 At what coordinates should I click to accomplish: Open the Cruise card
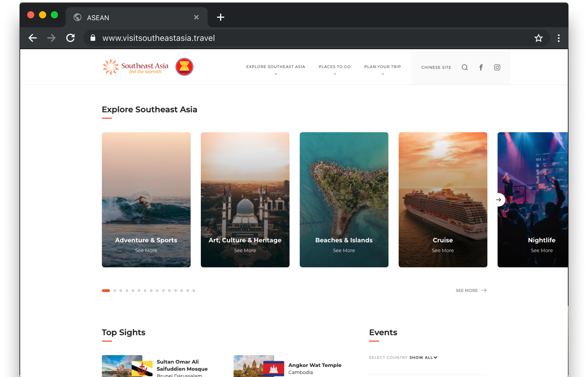443,200
